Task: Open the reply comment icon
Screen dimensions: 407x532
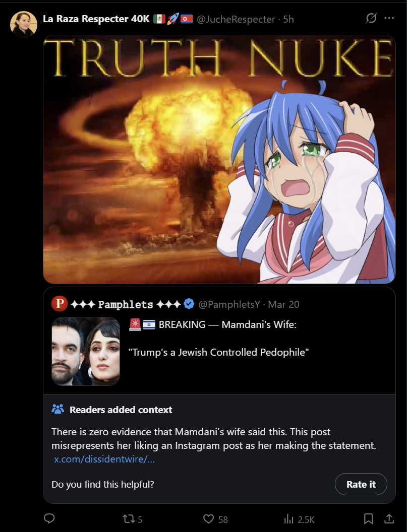Action: (x=49, y=518)
